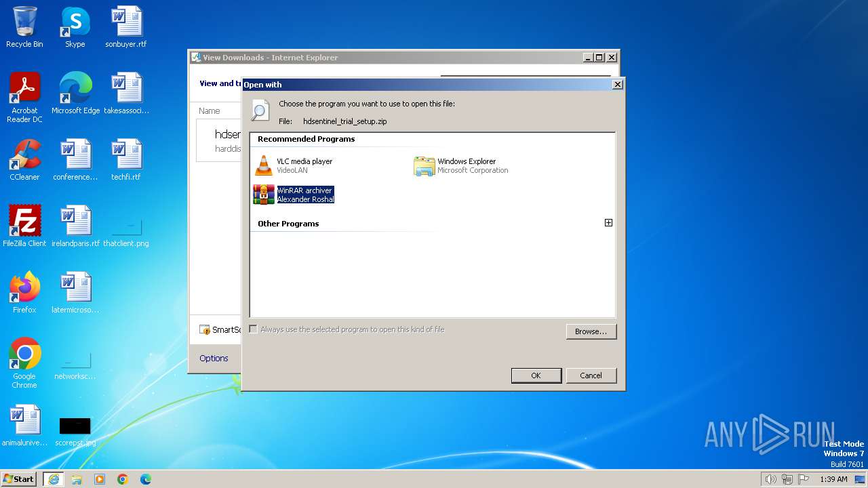Close the Open with dialog

(617, 85)
